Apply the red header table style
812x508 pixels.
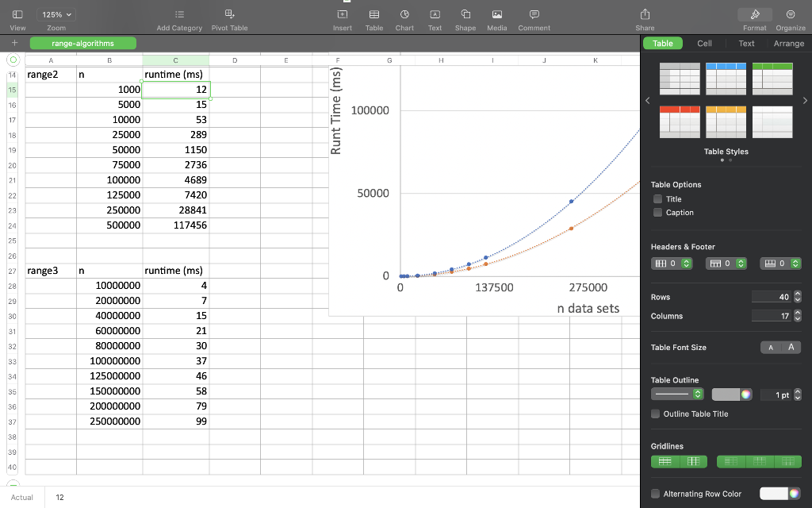(x=680, y=122)
